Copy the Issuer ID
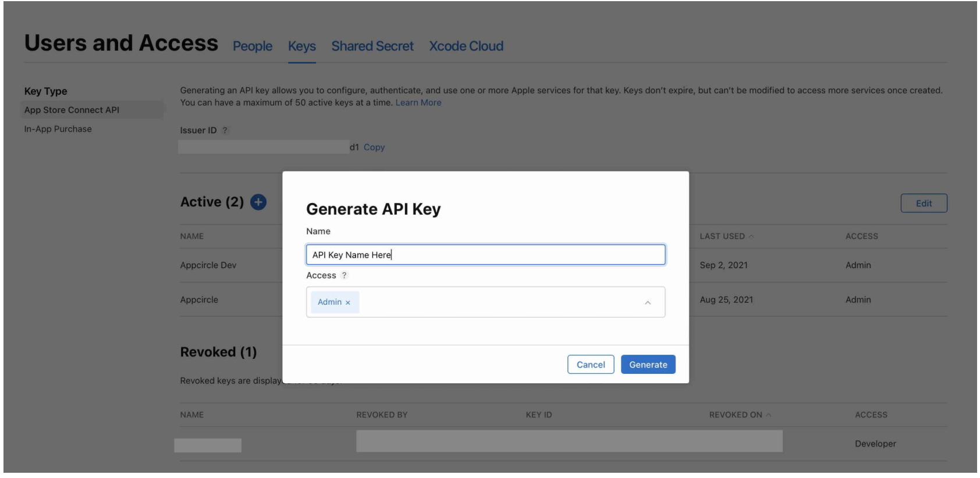Image resolution: width=980 pixels, height=478 pixels. [374, 147]
